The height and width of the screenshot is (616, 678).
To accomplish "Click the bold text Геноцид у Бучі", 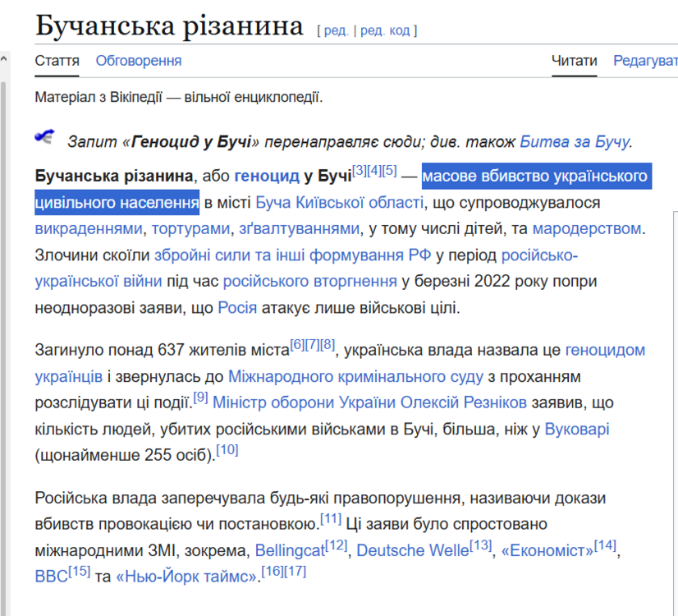I will [x=191, y=141].
